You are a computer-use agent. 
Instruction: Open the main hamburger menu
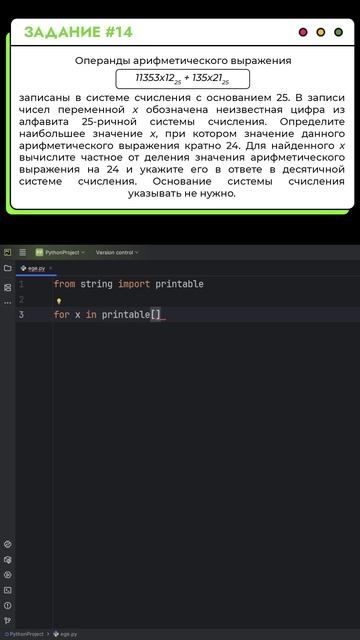[22, 252]
